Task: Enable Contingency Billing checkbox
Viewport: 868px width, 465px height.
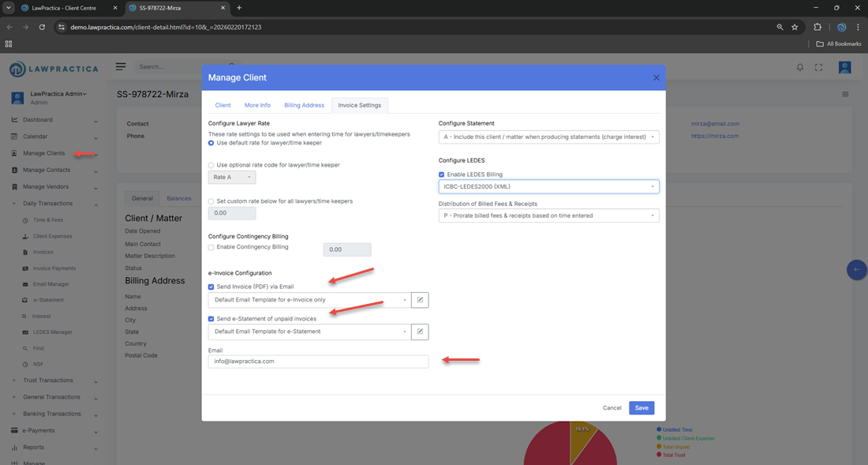Action: coord(211,247)
